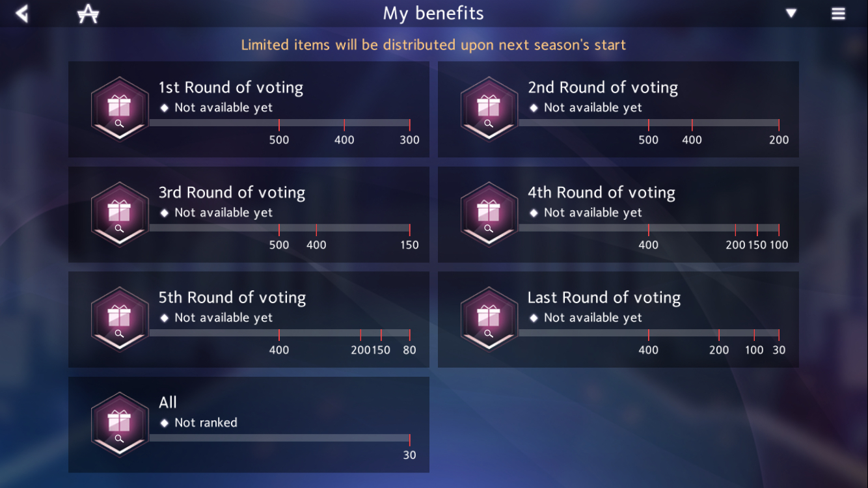Viewport: 868px width, 488px height.
Task: Inspect the 3rd Round gift box icon
Action: click(x=120, y=214)
